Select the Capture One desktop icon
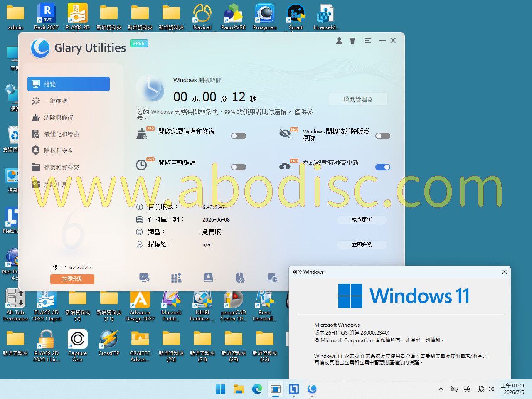This screenshot has width=532, height=399. [78, 345]
